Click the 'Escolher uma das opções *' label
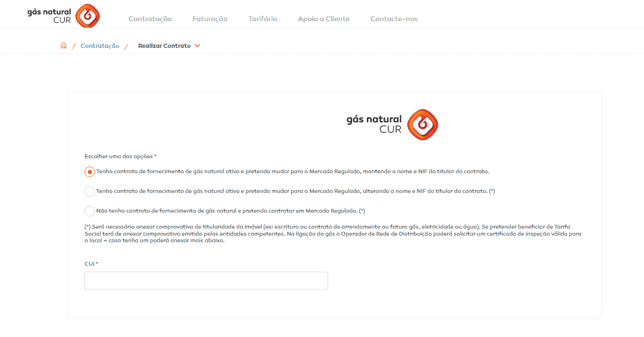 tap(121, 156)
